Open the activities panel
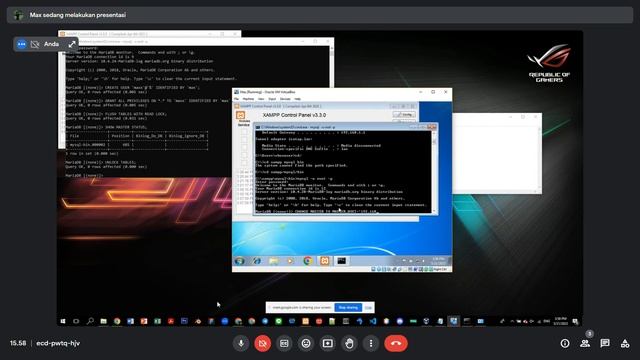This screenshot has height=360, width=640. (x=625, y=343)
